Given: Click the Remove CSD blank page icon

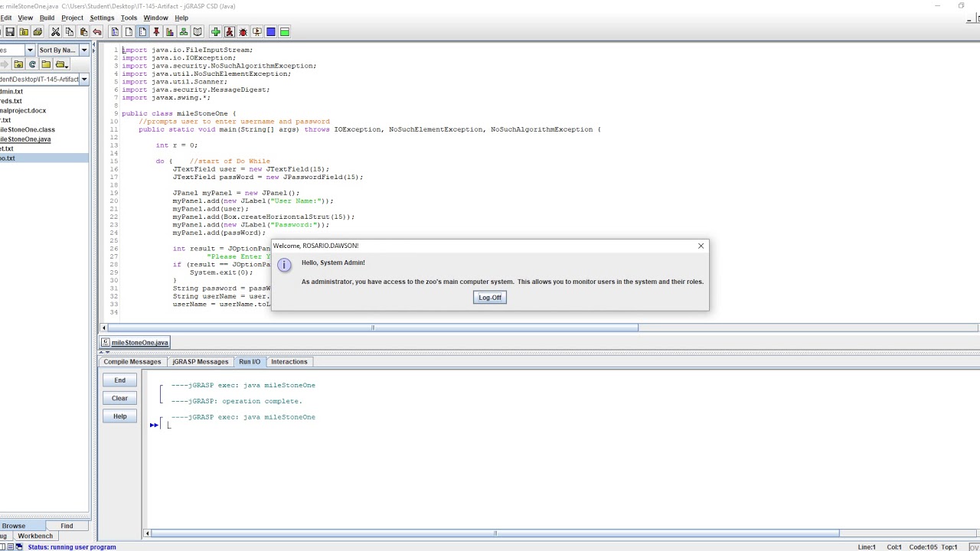Looking at the screenshot, I should click(129, 32).
